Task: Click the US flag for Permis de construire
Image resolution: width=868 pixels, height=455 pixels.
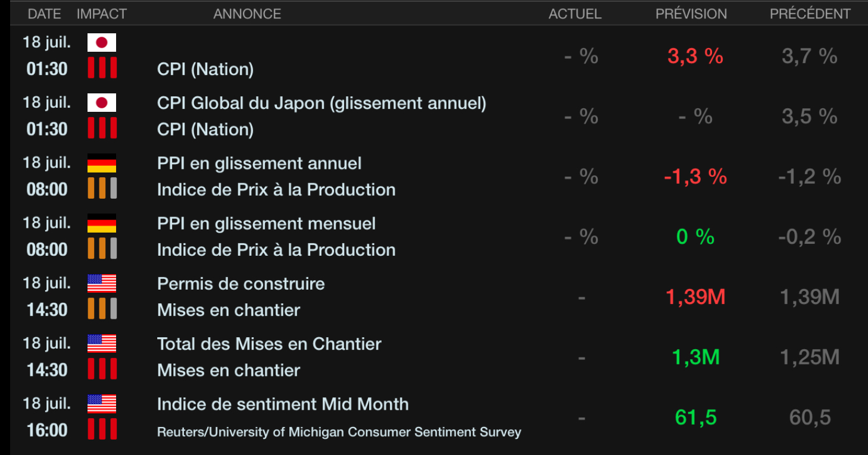Action: [102, 283]
